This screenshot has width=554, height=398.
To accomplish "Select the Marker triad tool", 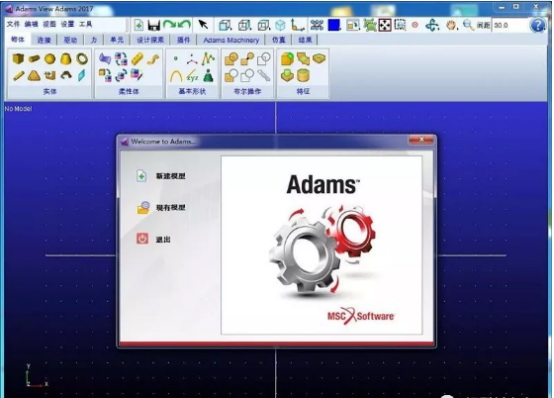I will 192,59.
